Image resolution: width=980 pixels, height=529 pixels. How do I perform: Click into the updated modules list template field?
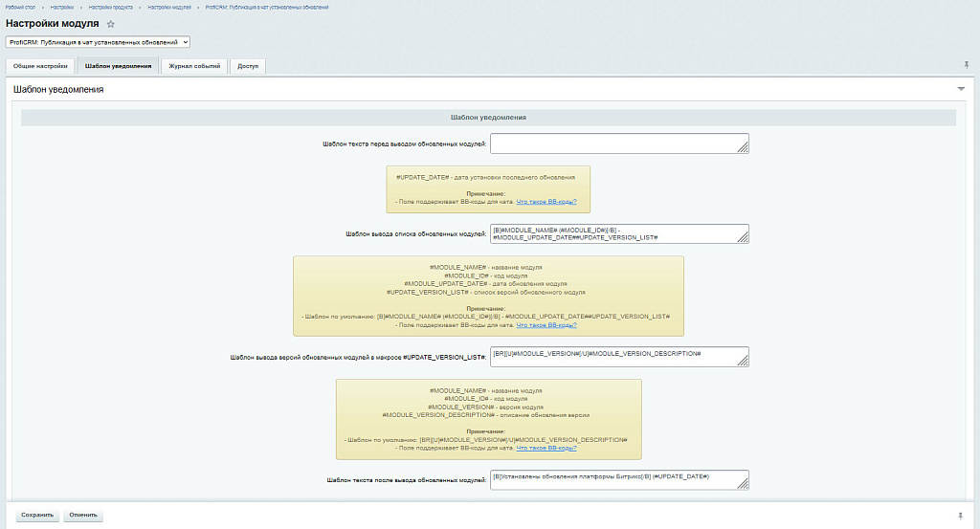tap(618, 234)
